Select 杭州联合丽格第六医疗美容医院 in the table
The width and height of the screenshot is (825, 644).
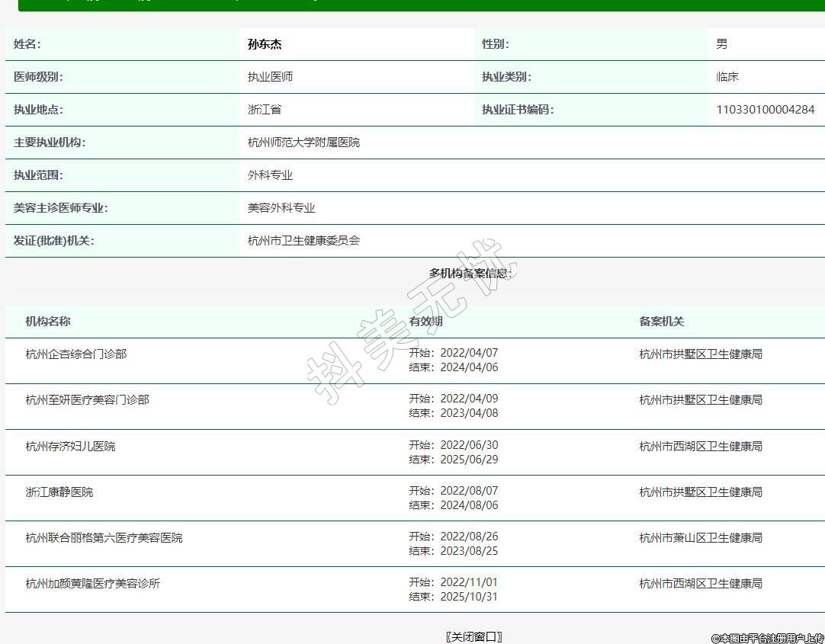coord(104,538)
